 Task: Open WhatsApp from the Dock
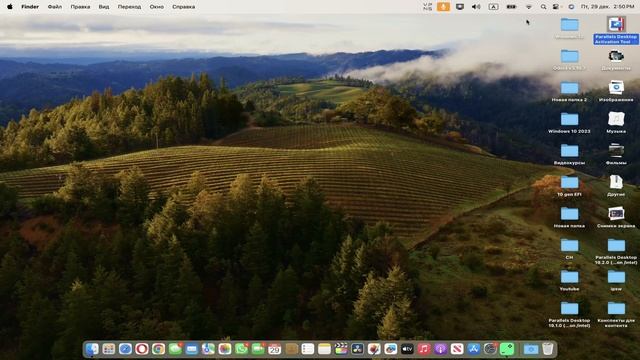(x=241, y=349)
